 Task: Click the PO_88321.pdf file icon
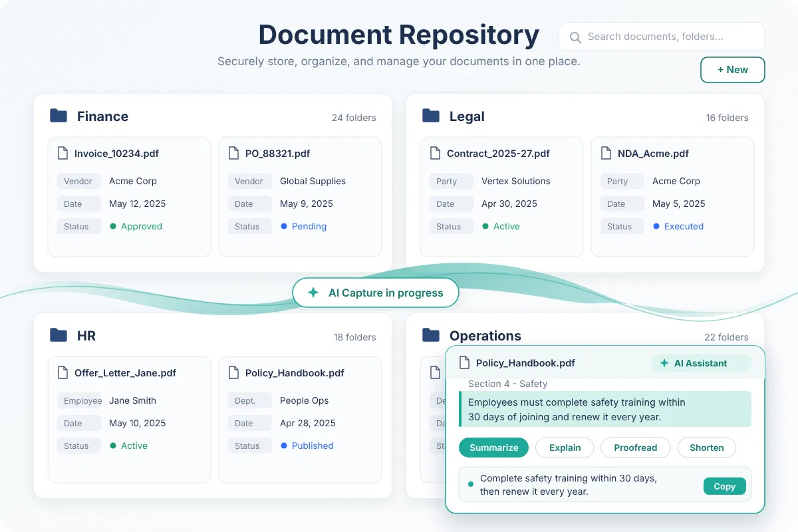pyautogui.click(x=233, y=153)
